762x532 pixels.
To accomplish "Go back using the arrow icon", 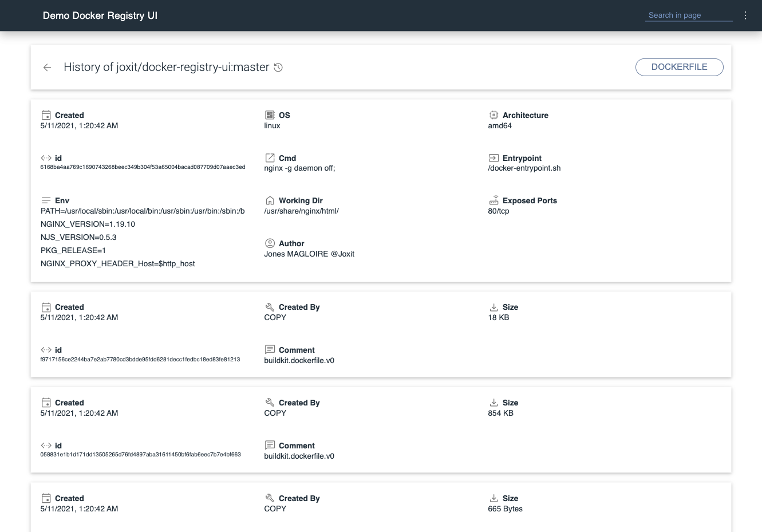I will coord(47,68).
